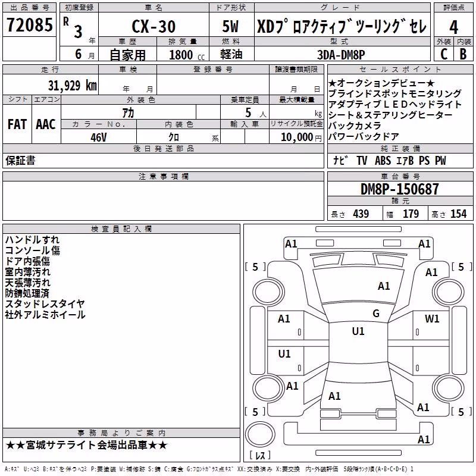Select exterior grade "C"

click(443, 54)
